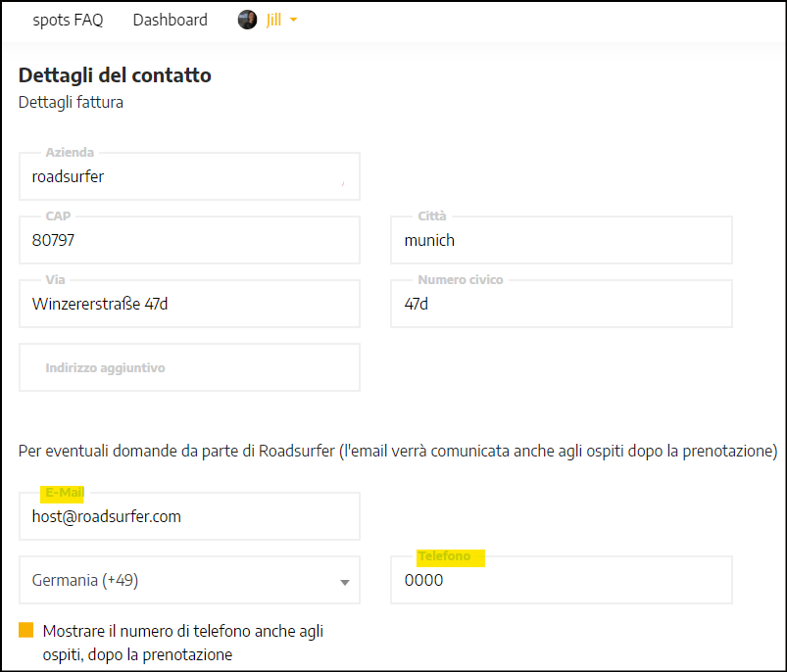Click Jill's profile avatar picture
Screen dimensions: 787x672
pyautogui.click(x=247, y=20)
